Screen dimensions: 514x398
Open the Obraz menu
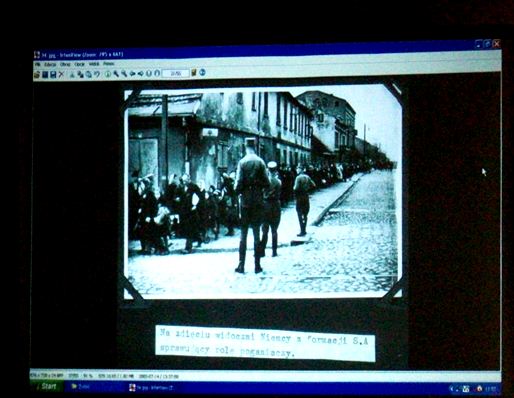click(65, 64)
